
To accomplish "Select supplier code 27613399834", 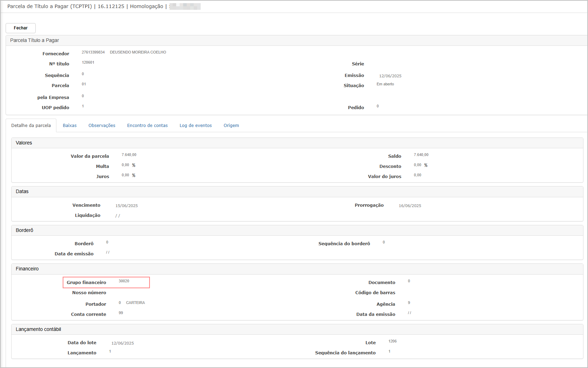I will [x=93, y=52].
